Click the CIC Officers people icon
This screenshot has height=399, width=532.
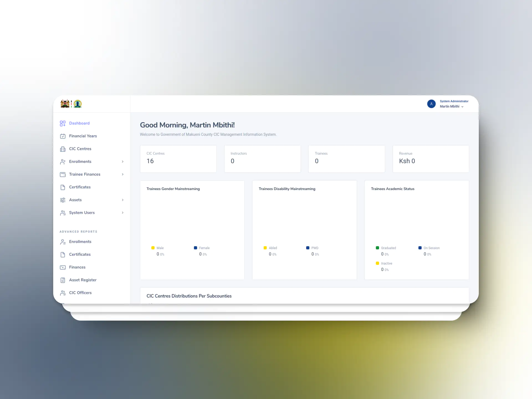pyautogui.click(x=63, y=293)
